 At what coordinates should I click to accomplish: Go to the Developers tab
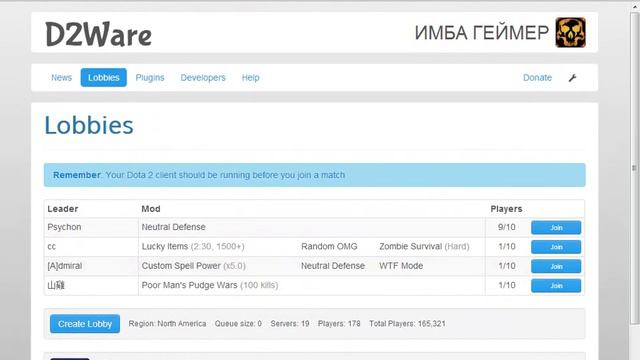pos(203,78)
